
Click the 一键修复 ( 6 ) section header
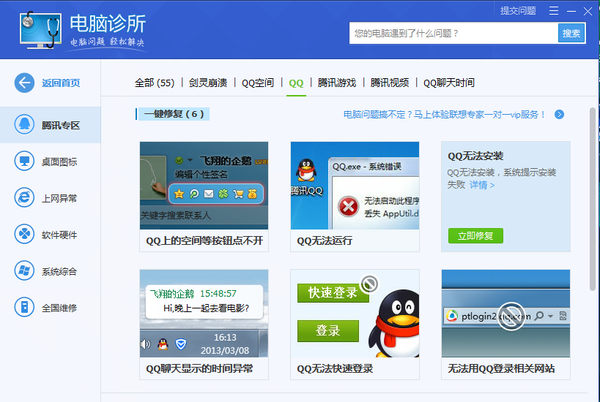pyautogui.click(x=174, y=114)
